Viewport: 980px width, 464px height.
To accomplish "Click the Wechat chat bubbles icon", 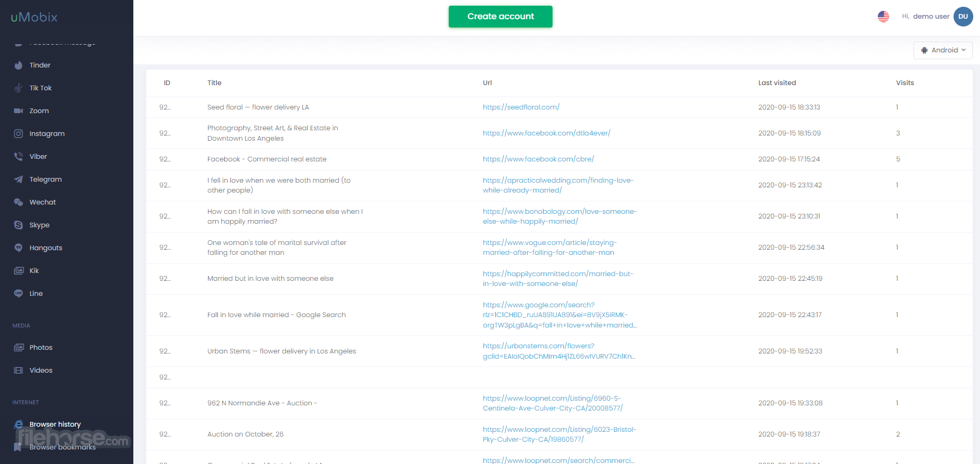I will pyautogui.click(x=19, y=202).
